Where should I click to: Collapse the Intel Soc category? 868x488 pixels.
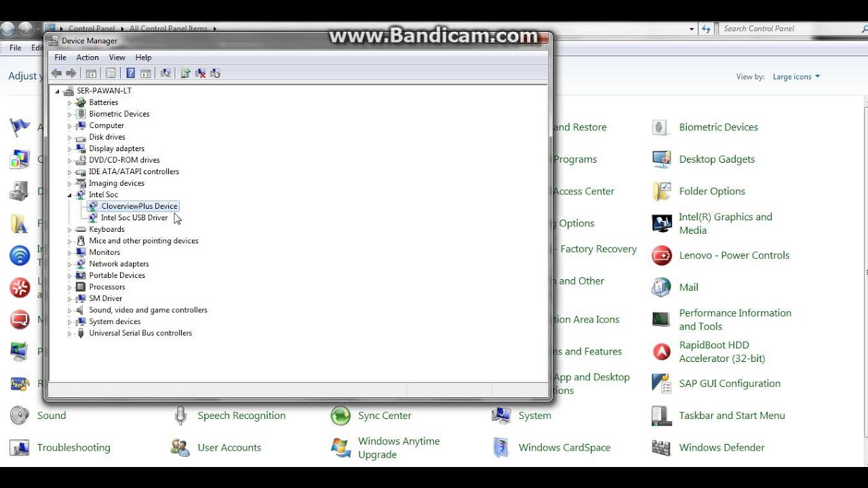[x=69, y=195]
